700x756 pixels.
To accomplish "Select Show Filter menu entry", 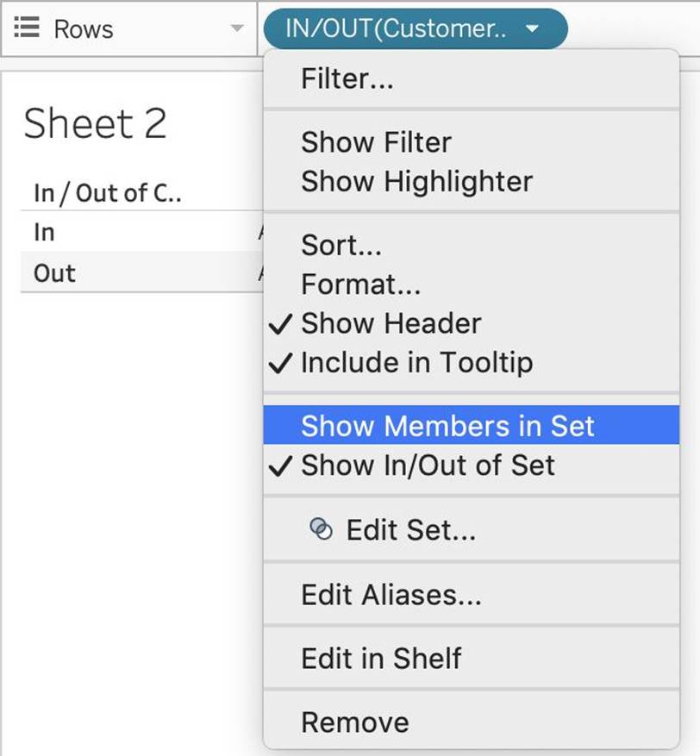I will [376, 142].
